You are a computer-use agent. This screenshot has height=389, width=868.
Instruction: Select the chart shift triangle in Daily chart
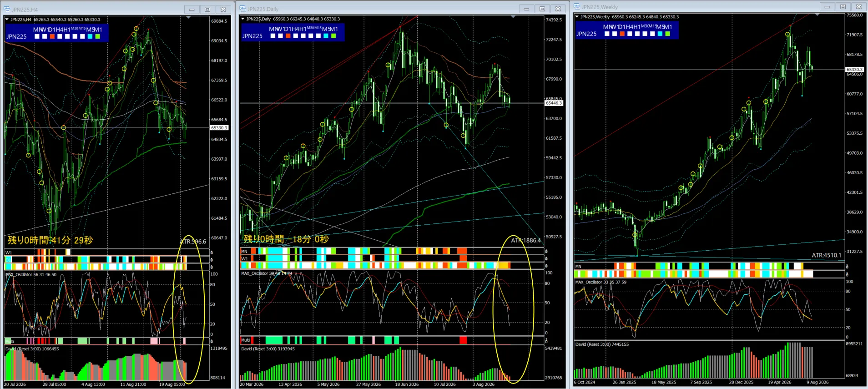(x=514, y=17)
